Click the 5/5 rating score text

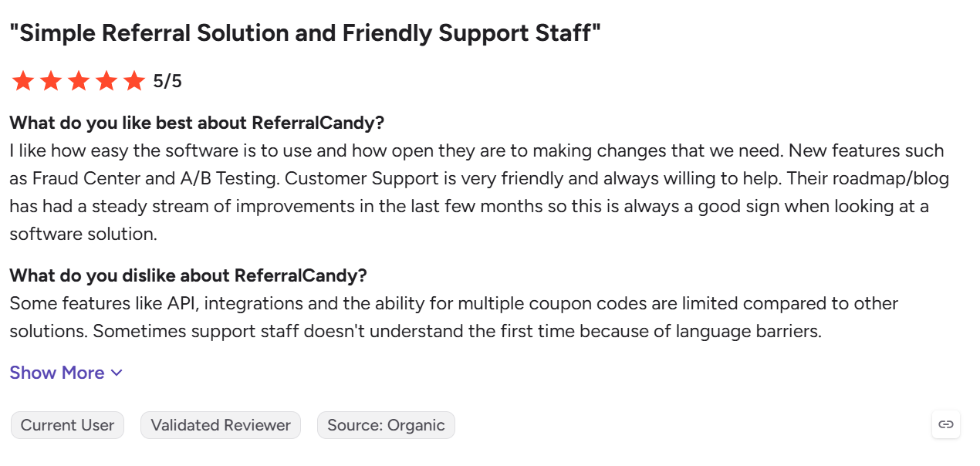coord(167,81)
